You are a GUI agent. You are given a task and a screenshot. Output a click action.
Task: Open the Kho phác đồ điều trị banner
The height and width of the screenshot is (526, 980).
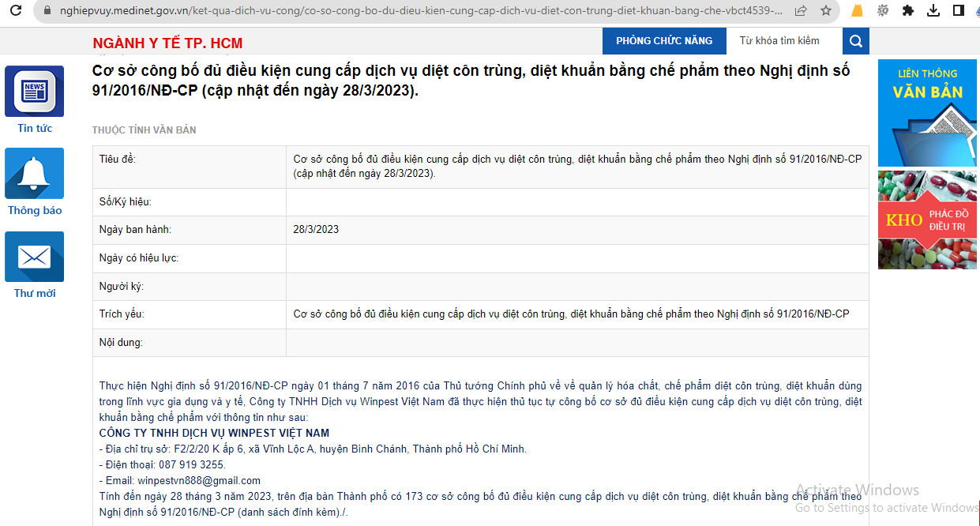pos(927,220)
